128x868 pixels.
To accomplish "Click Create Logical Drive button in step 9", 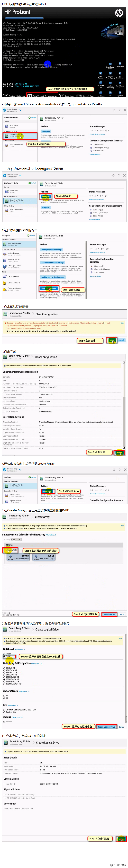I will pos(106,726).
